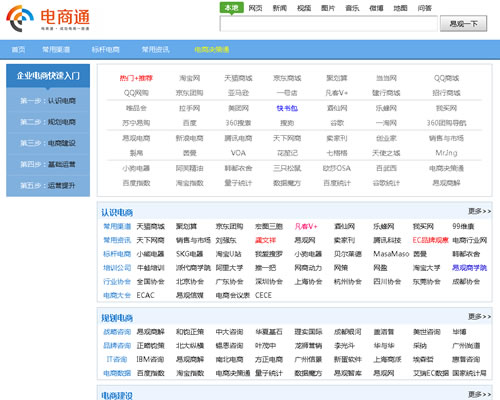Click the 京东商城 link
This screenshot has width=500, height=400.
coord(287,78)
